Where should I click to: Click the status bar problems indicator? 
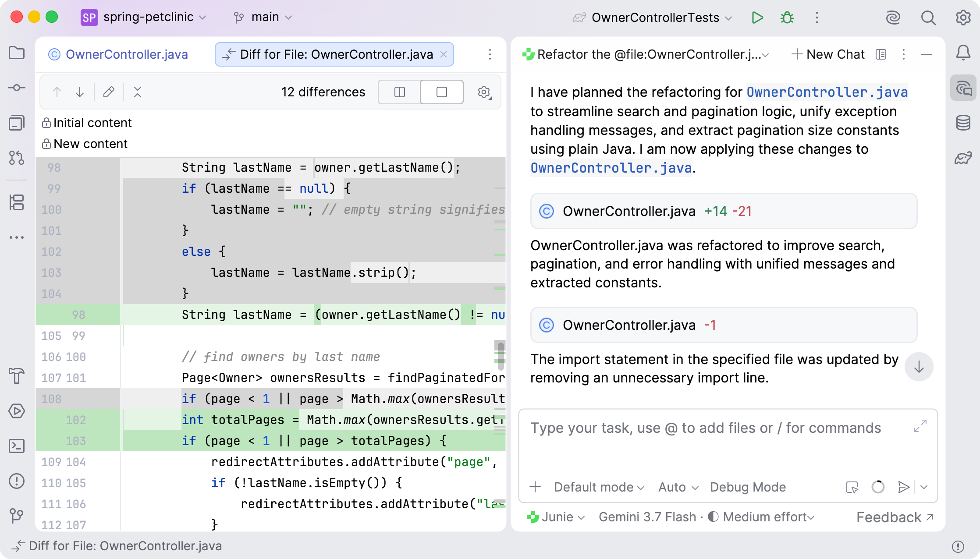[958, 546]
